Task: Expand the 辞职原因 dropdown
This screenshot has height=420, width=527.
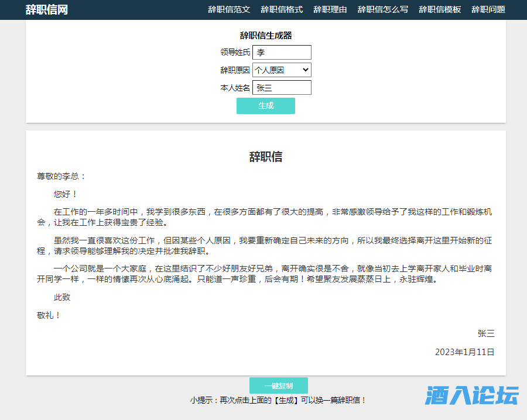Action: click(282, 70)
